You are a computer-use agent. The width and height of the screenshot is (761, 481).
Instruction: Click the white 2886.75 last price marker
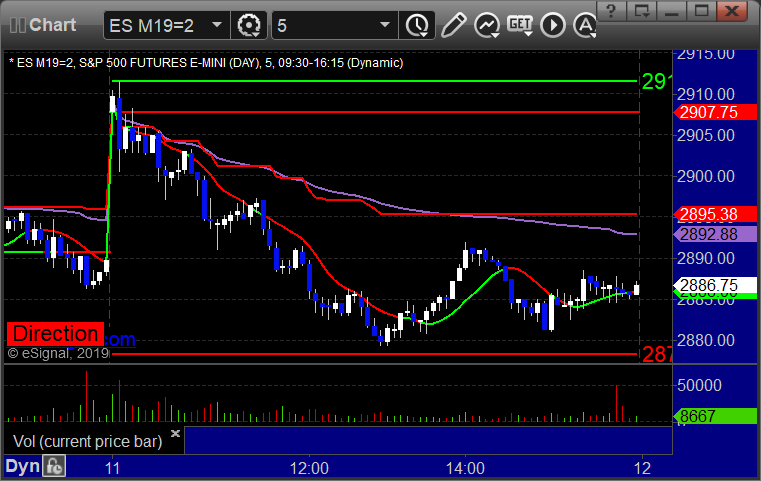point(714,285)
